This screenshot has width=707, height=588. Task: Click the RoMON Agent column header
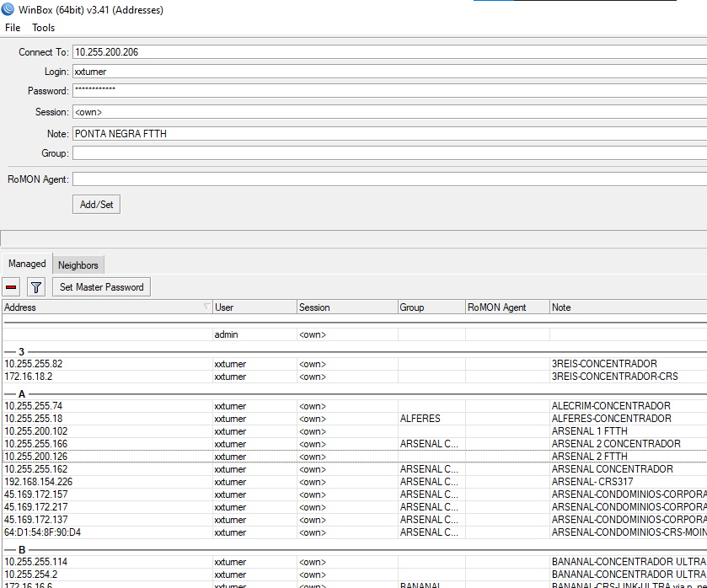(507, 307)
